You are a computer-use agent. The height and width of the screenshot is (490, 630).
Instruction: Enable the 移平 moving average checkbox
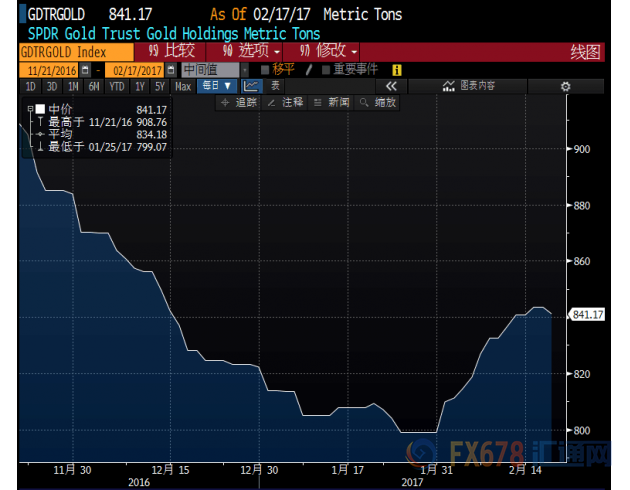point(265,70)
